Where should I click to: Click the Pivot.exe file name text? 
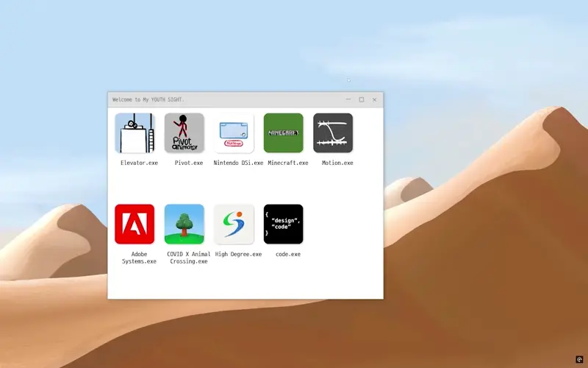pyautogui.click(x=189, y=163)
